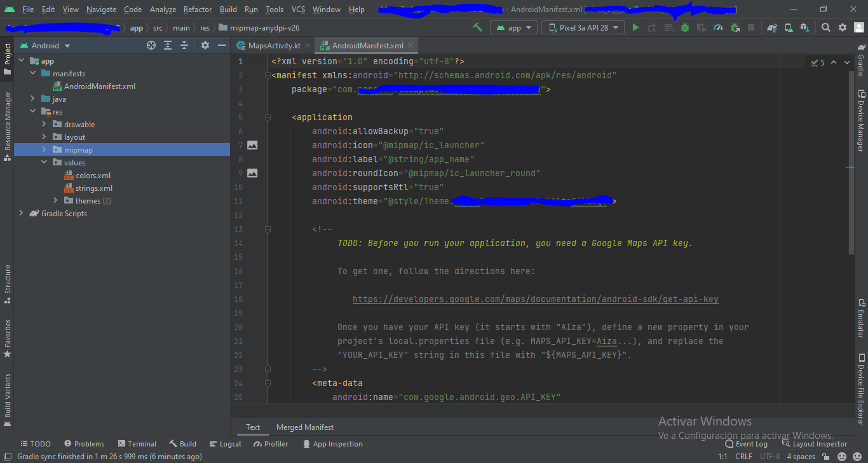Toggle the Project tool window button
Image resolution: width=868 pixels, height=463 pixels.
(x=7, y=59)
